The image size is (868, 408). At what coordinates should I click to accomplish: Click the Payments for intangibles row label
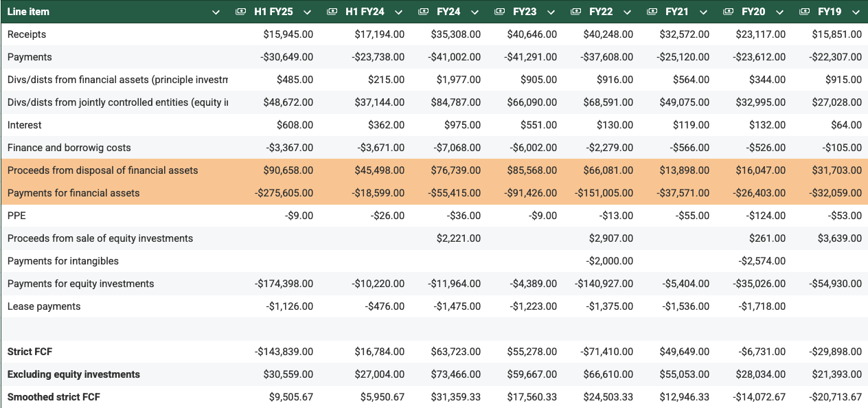pyautogui.click(x=63, y=261)
